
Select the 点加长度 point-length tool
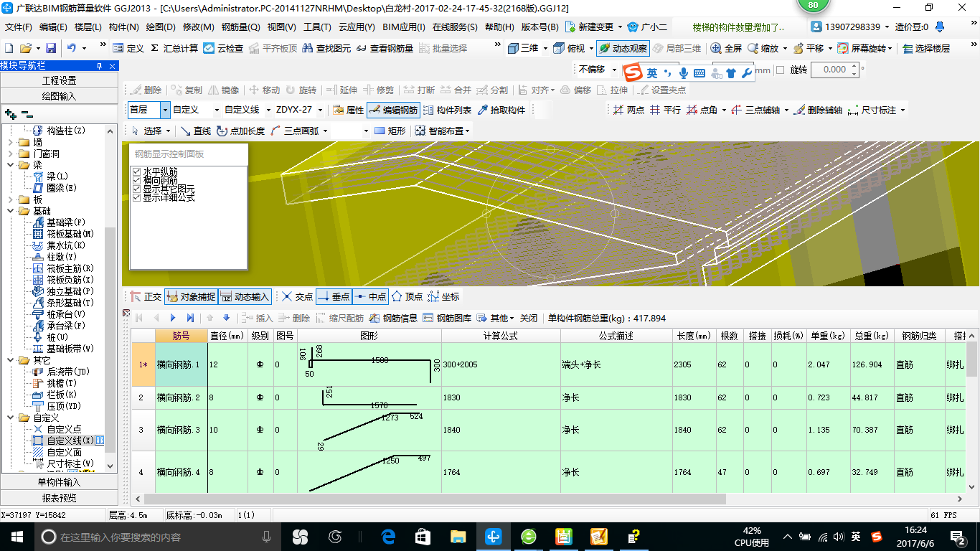pos(240,131)
